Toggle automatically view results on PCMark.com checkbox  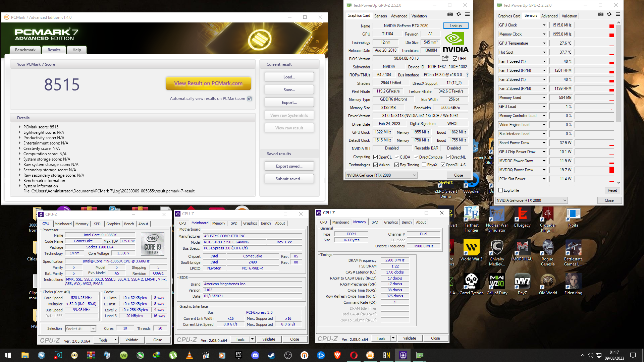pos(249,99)
